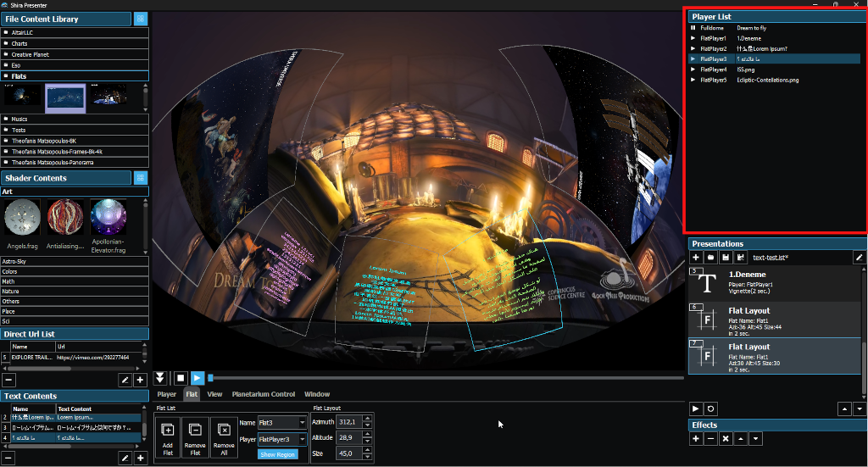Screen dimensions: 868x467
Task: Toggle grid view in Shader Contents
Action: (141, 178)
